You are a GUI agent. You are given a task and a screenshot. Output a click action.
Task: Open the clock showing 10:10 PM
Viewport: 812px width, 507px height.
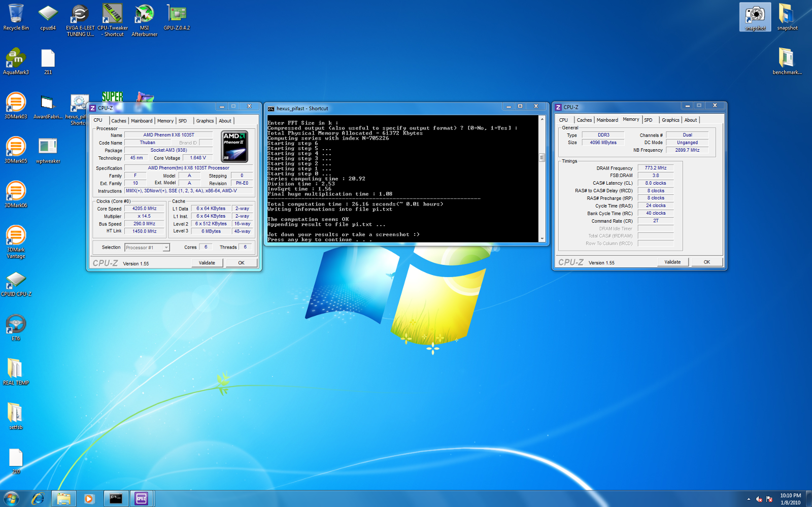click(790, 499)
